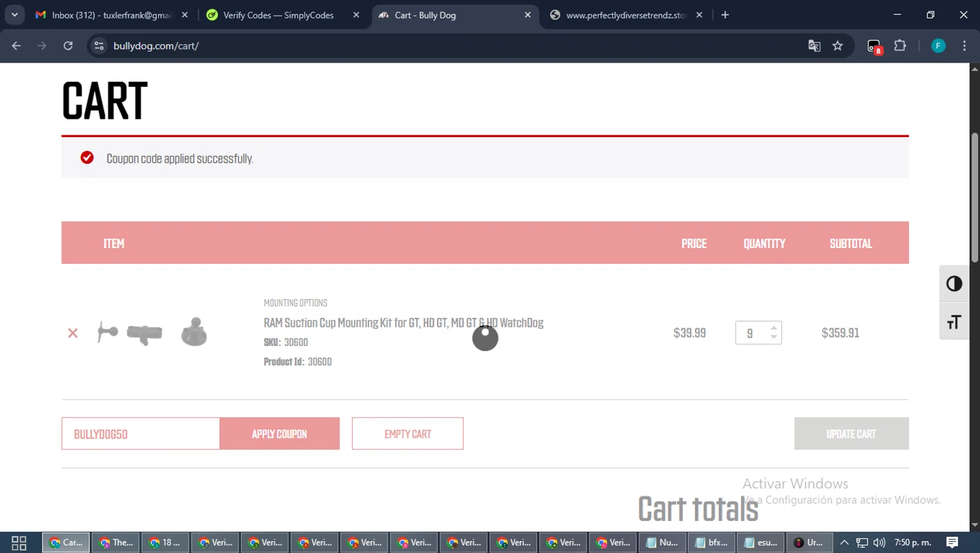Close the Gmail Inbox tab
Viewport: 980px width, 553px height.
[185, 15]
